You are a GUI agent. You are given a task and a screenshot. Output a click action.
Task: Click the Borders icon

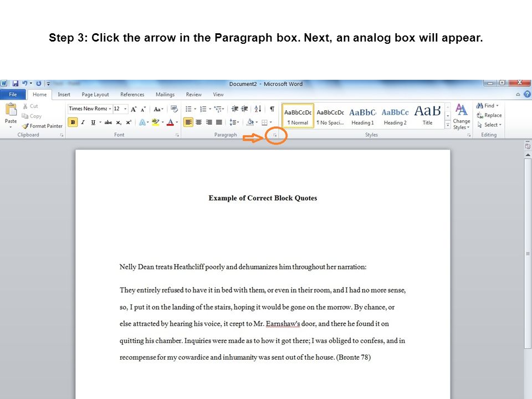[265, 122]
